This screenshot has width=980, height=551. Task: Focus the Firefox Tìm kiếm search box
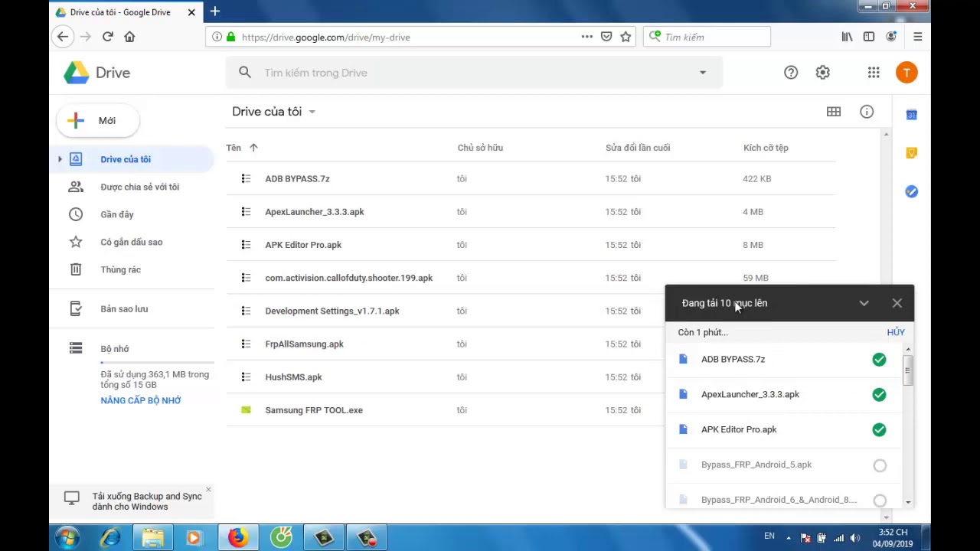click(x=707, y=37)
